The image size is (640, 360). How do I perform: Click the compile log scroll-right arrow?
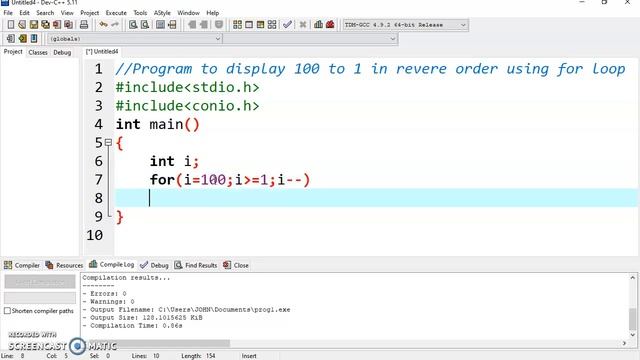click(x=624, y=343)
